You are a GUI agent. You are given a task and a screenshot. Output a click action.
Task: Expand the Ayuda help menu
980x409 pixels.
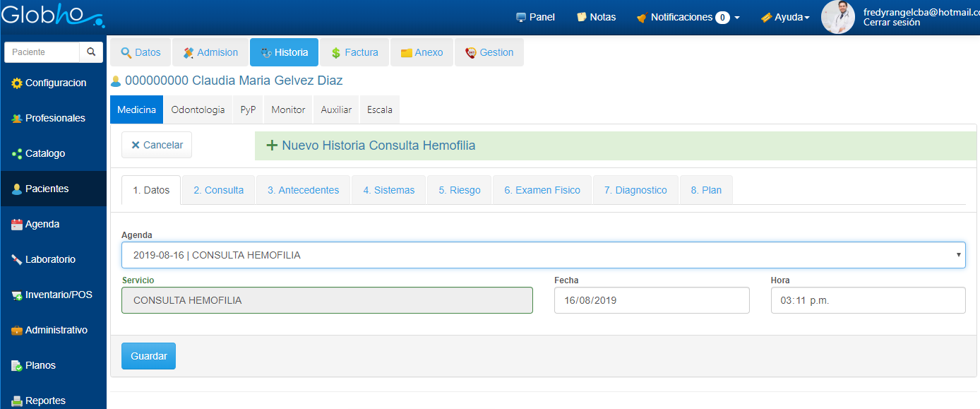[785, 17]
